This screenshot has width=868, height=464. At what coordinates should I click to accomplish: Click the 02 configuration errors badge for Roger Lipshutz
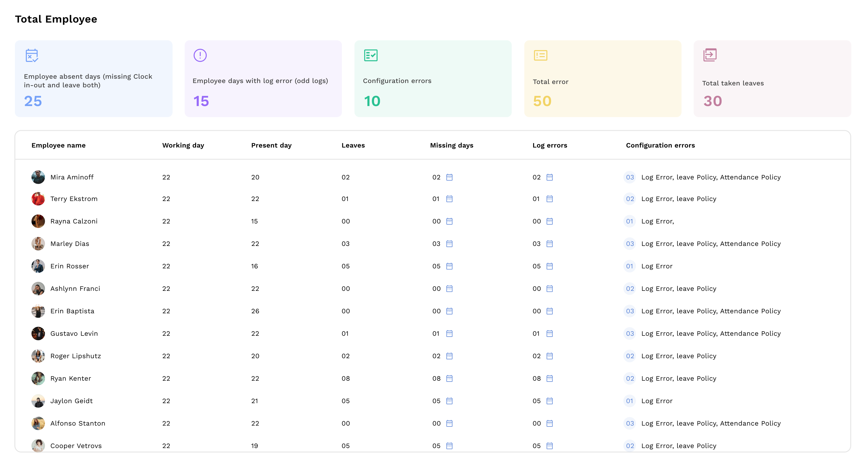pyautogui.click(x=630, y=356)
